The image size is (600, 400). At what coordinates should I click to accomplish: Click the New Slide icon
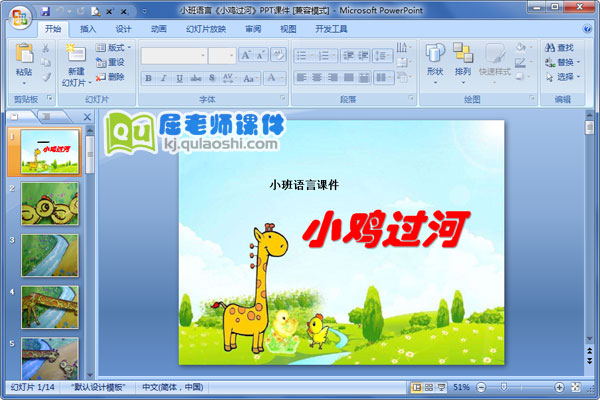76,54
